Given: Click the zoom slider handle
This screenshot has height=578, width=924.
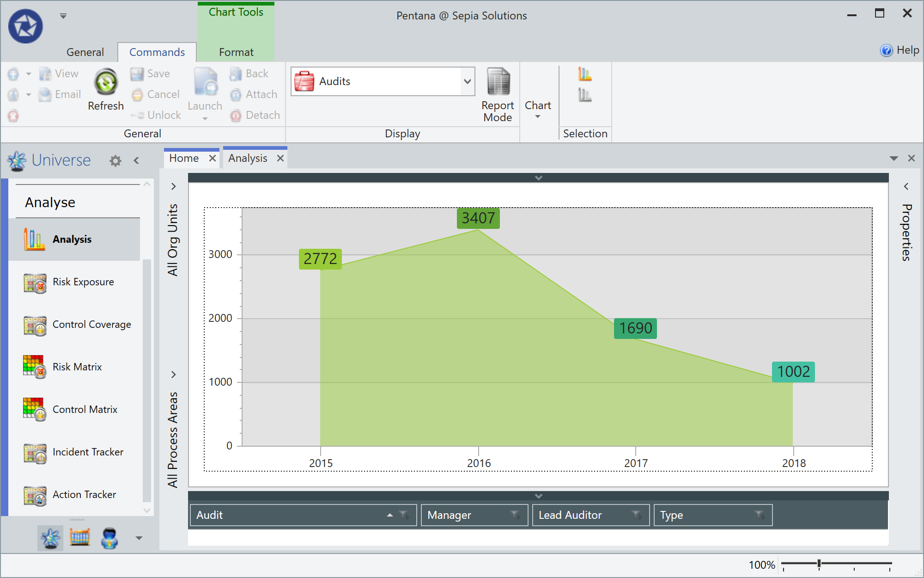Looking at the screenshot, I should coord(819,563).
